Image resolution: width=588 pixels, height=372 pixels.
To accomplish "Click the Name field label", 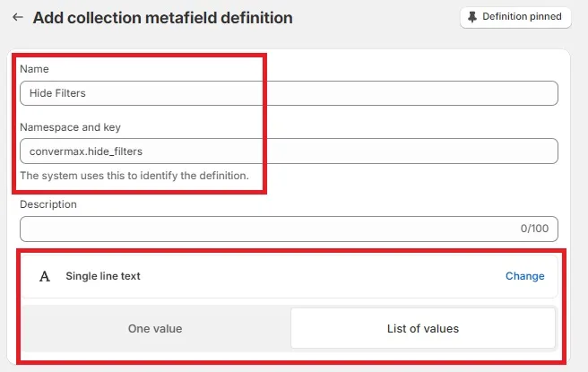I will click(x=34, y=69).
